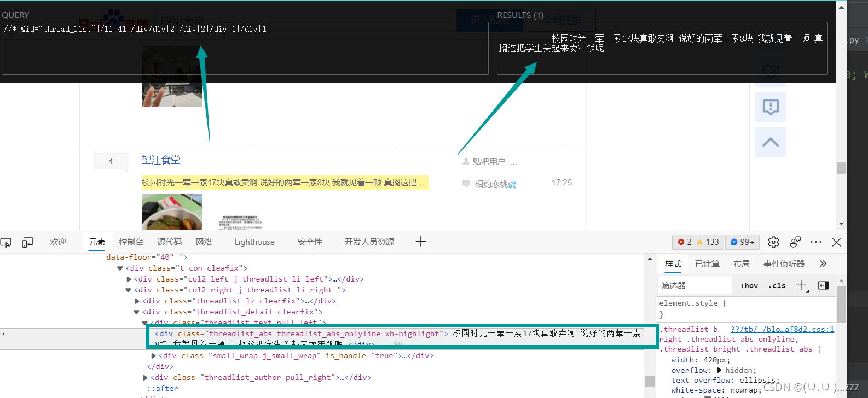Select the 已计算 computed tab

click(707, 264)
